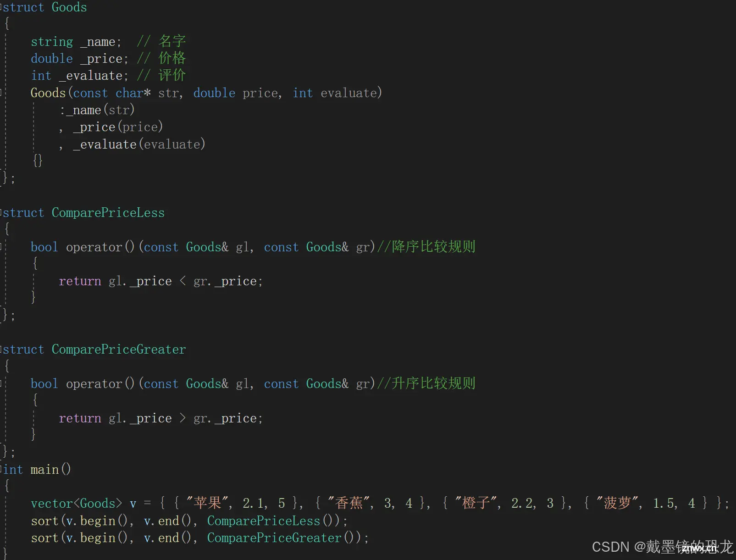
Task: Click v.end() on the ComparePriceGreater line
Action: click(167, 538)
